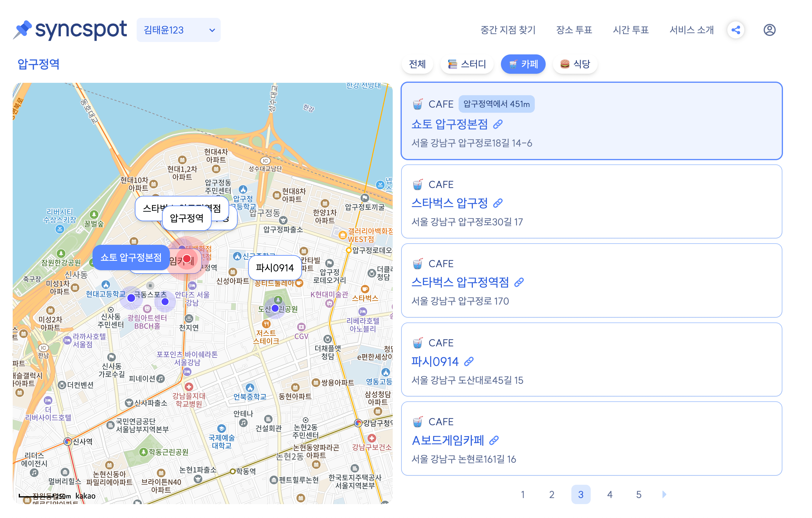Open the 김태윤123 room dropdown
812x518 pixels.
coord(178,30)
